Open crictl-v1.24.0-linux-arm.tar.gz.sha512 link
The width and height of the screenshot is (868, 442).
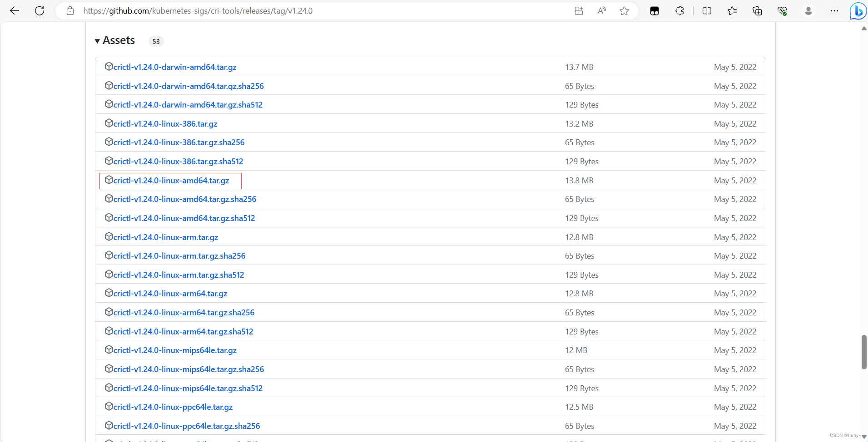pos(179,275)
